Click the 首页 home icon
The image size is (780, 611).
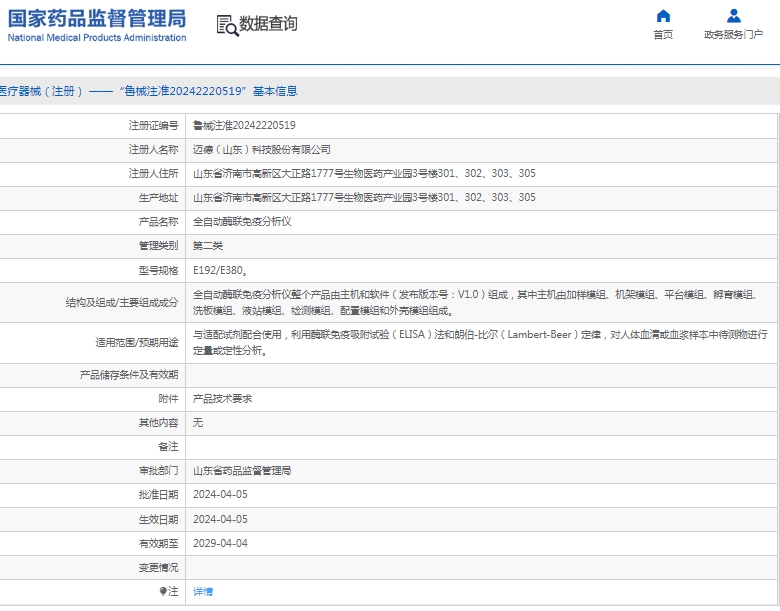[663, 16]
